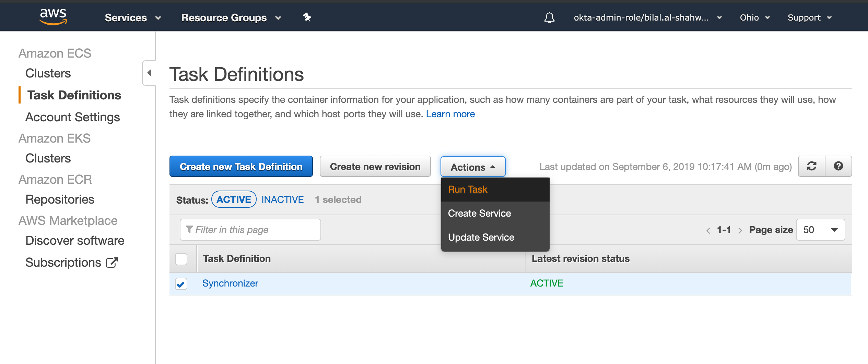Switch status filter to INACTIVE
The image size is (868, 364).
pyautogui.click(x=282, y=199)
